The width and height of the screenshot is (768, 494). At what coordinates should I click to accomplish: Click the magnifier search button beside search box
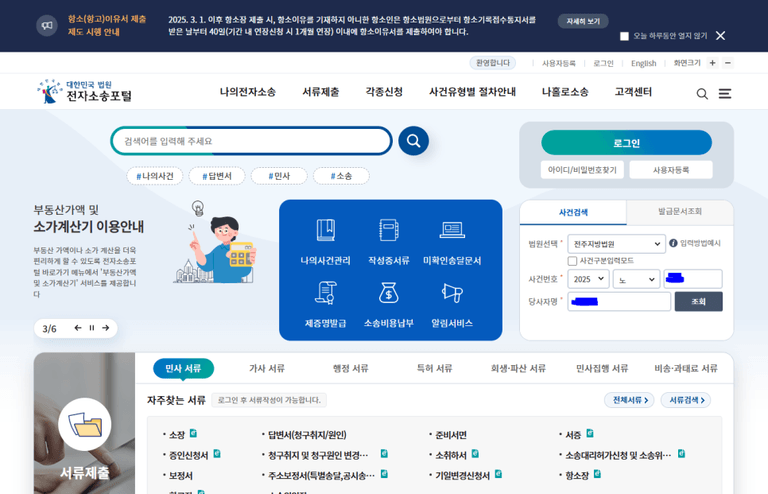pos(413,141)
